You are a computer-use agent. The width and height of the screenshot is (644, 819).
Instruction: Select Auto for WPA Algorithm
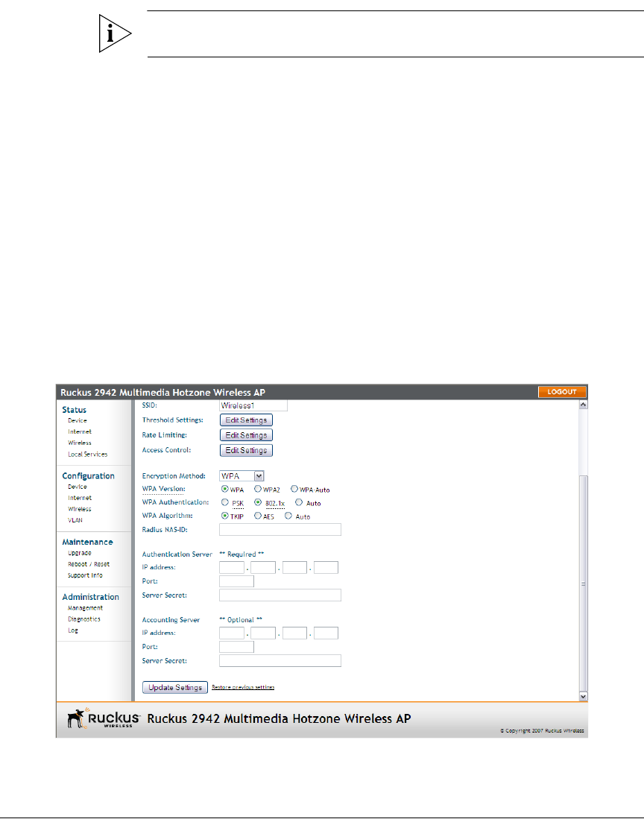point(288,516)
